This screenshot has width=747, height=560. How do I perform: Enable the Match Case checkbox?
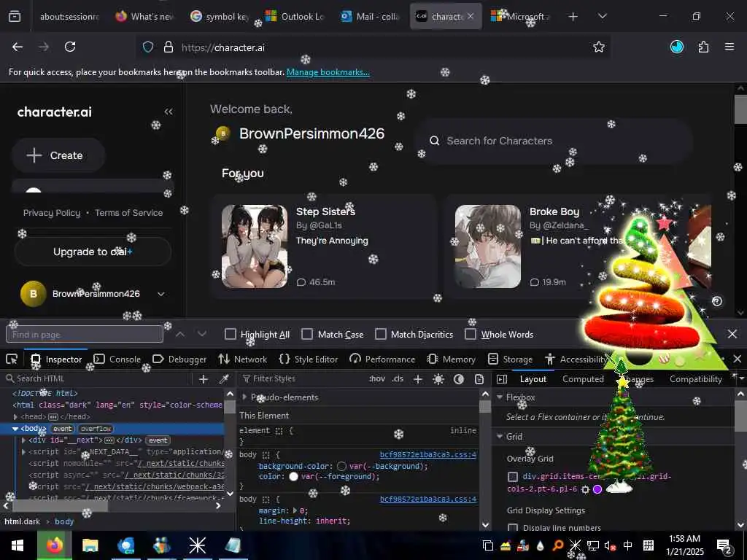click(x=307, y=334)
